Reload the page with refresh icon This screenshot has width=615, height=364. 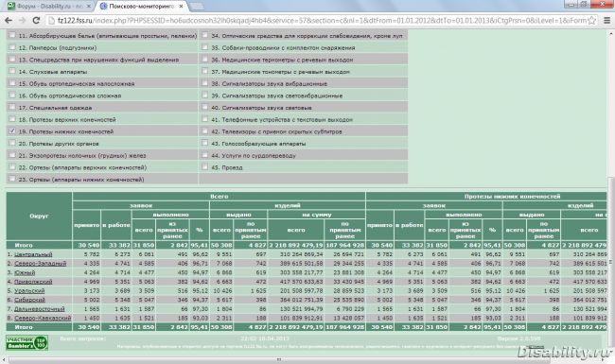coord(36,21)
